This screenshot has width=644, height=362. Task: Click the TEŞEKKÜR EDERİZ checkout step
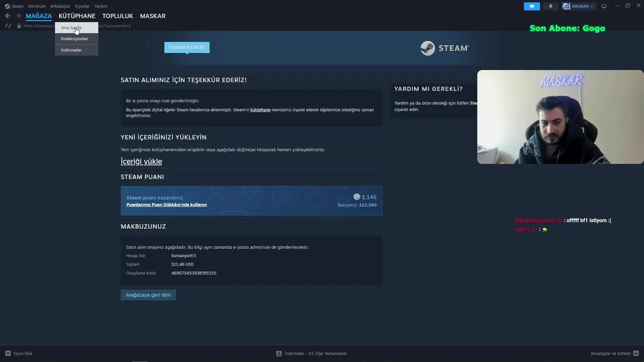click(187, 47)
